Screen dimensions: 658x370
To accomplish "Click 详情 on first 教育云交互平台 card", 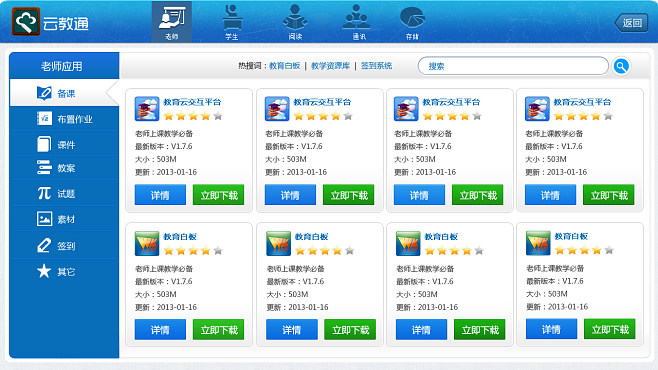I will [x=160, y=195].
